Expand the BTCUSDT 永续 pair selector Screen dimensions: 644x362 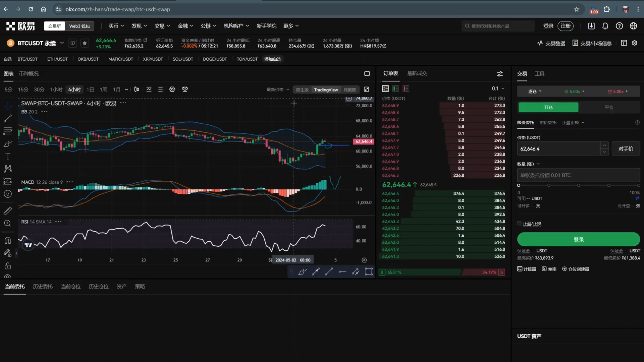click(62, 43)
